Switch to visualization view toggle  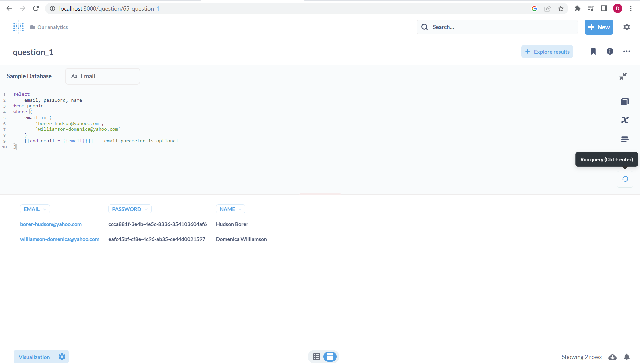(330, 357)
